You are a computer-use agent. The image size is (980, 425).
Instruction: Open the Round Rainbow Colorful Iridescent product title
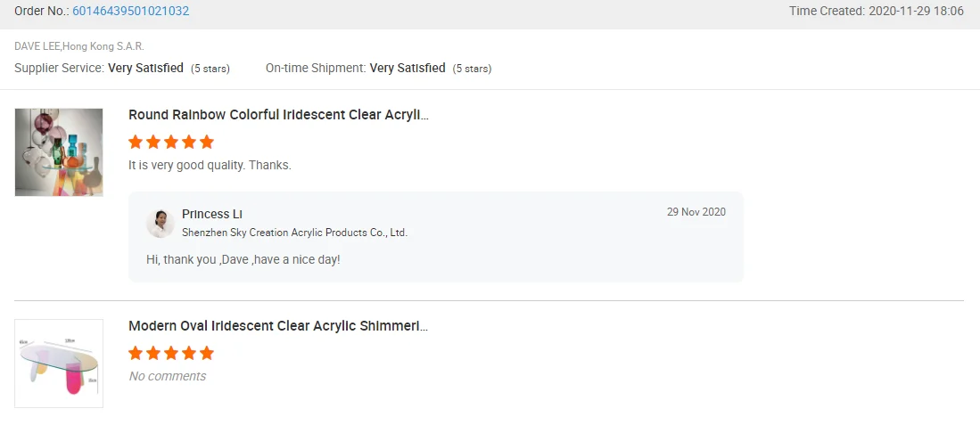coord(278,115)
